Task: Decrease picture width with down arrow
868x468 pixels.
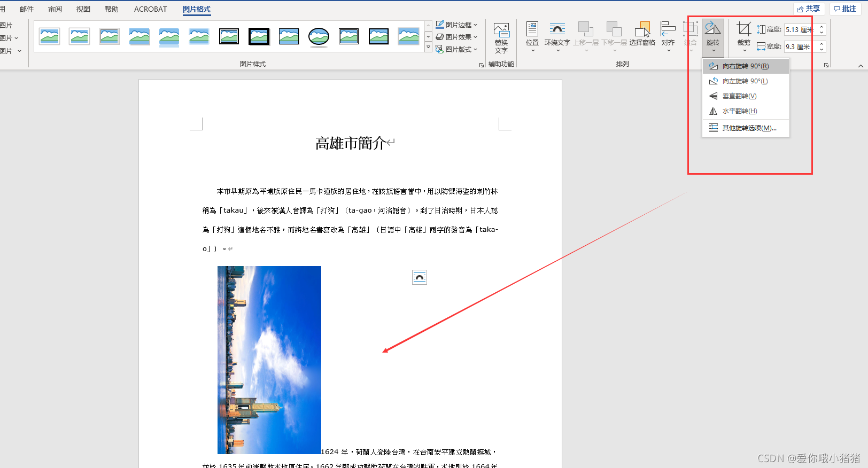Action: (821, 50)
